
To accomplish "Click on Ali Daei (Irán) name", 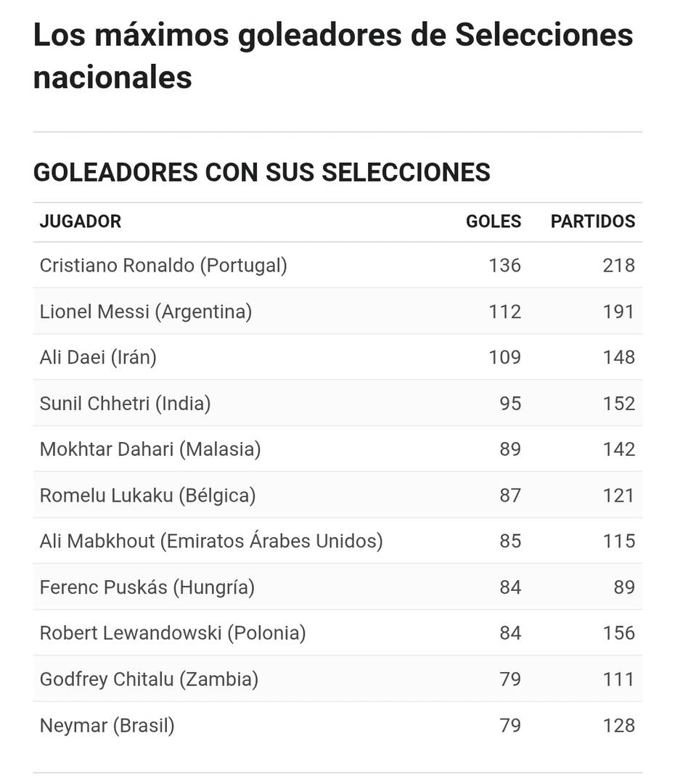I will 98,357.
